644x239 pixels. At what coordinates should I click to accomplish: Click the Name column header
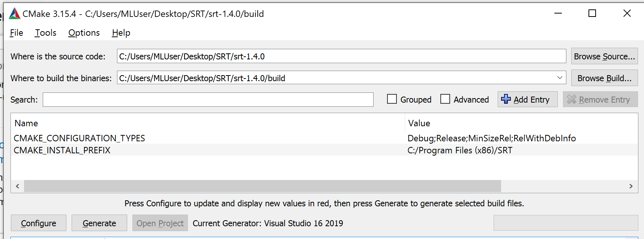click(x=208, y=123)
